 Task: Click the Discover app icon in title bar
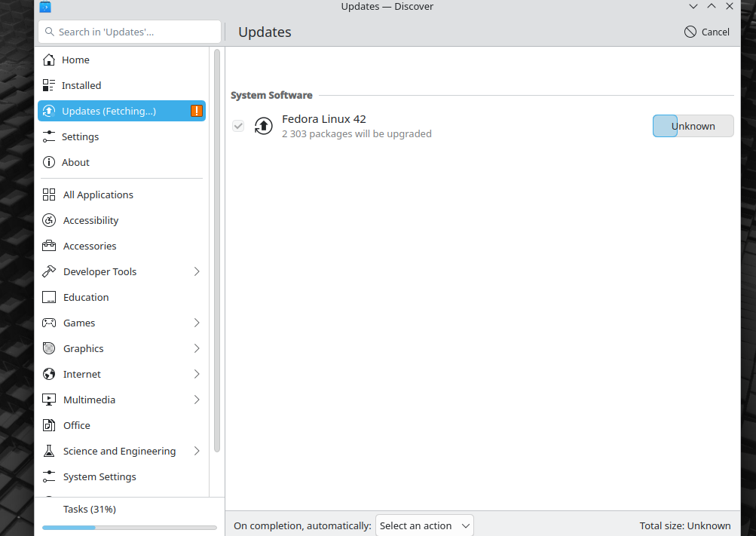(44, 7)
